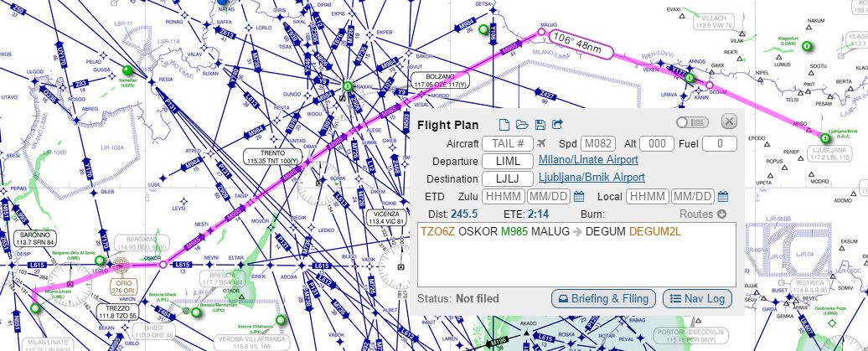
Task: Click the VICENZA 113.4 VIC navaid label
Action: [386, 217]
